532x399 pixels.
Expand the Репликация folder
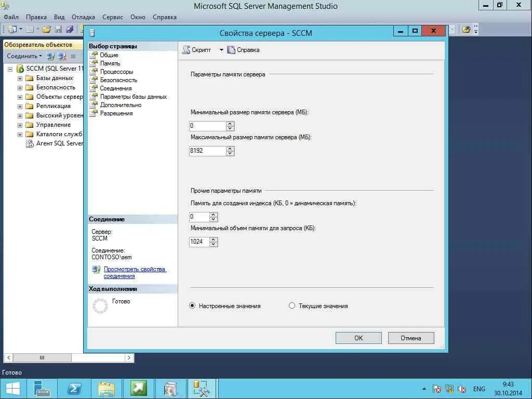click(x=20, y=107)
